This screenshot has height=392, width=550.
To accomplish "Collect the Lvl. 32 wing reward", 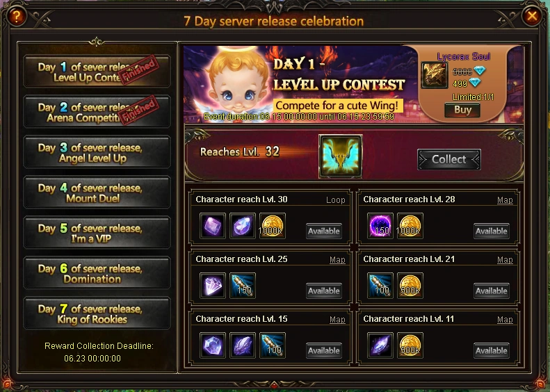I will coord(449,160).
